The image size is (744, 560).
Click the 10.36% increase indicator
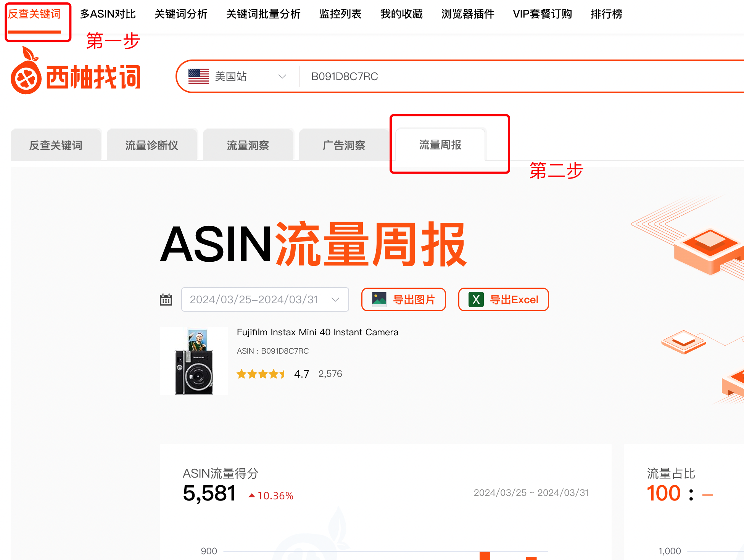[x=271, y=496]
